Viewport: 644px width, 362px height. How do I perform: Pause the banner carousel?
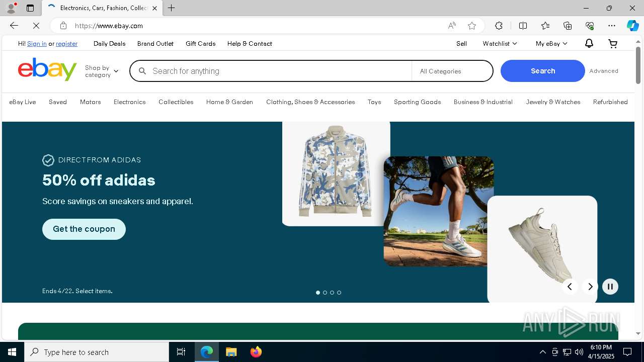click(x=610, y=287)
